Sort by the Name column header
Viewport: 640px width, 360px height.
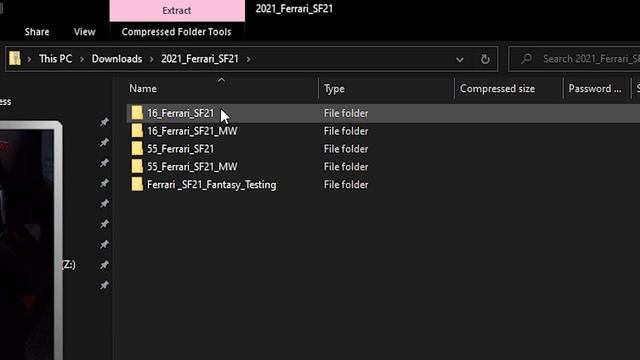pos(221,89)
